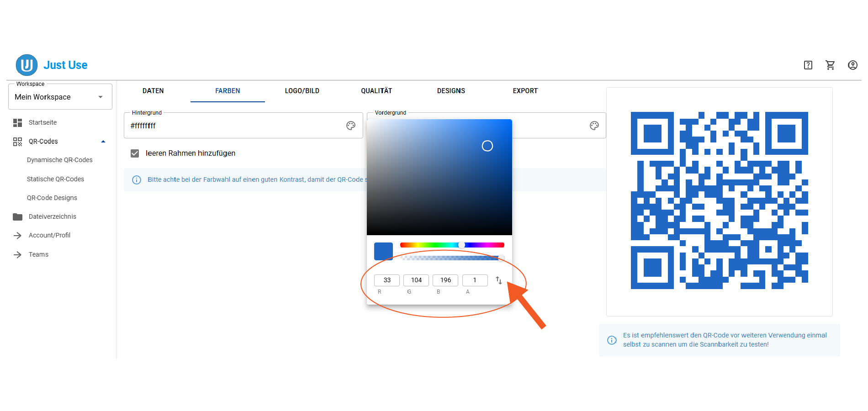Viewport: 868px width, 411px height.
Task: Click the Teams arrow icon
Action: point(17,255)
